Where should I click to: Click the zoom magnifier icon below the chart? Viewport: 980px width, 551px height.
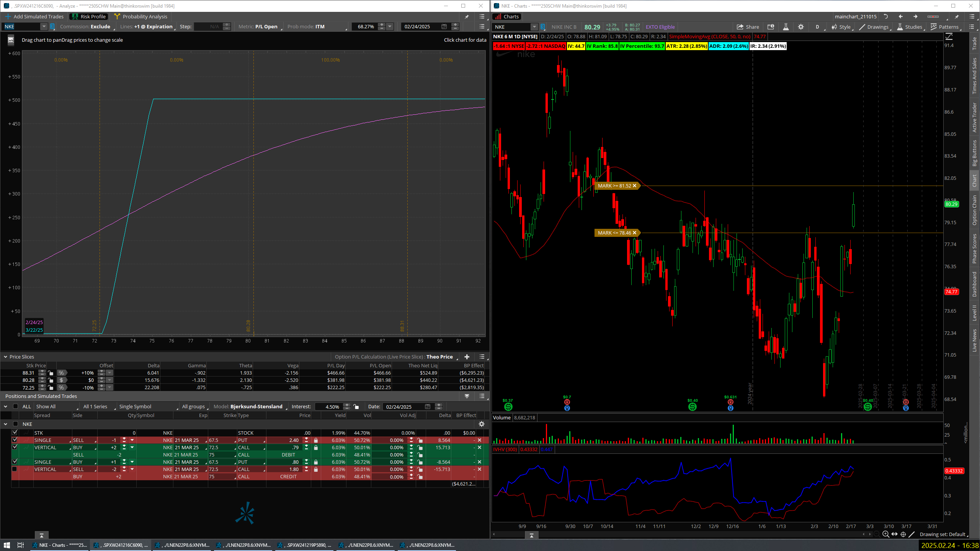[885, 534]
